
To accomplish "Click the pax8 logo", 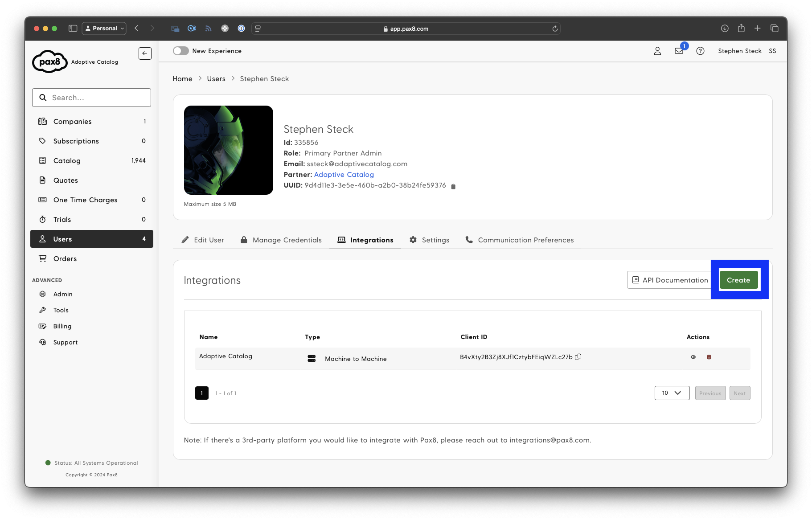I will click(x=49, y=61).
